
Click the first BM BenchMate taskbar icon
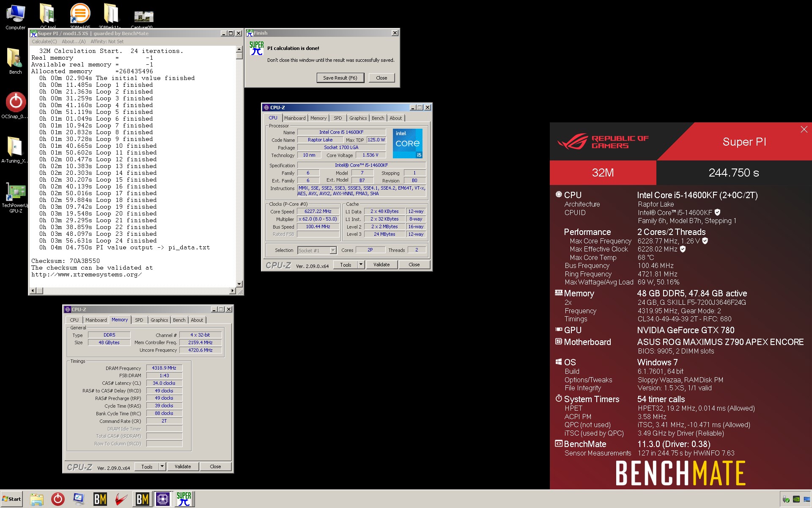(x=100, y=499)
